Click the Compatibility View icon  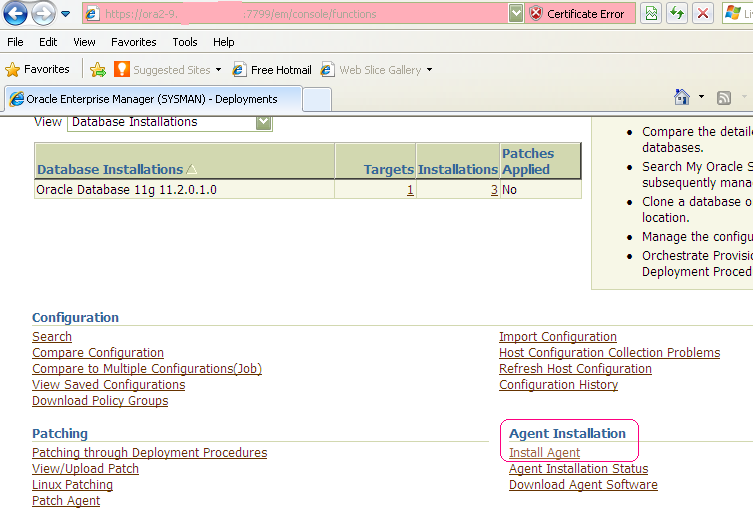(x=651, y=13)
